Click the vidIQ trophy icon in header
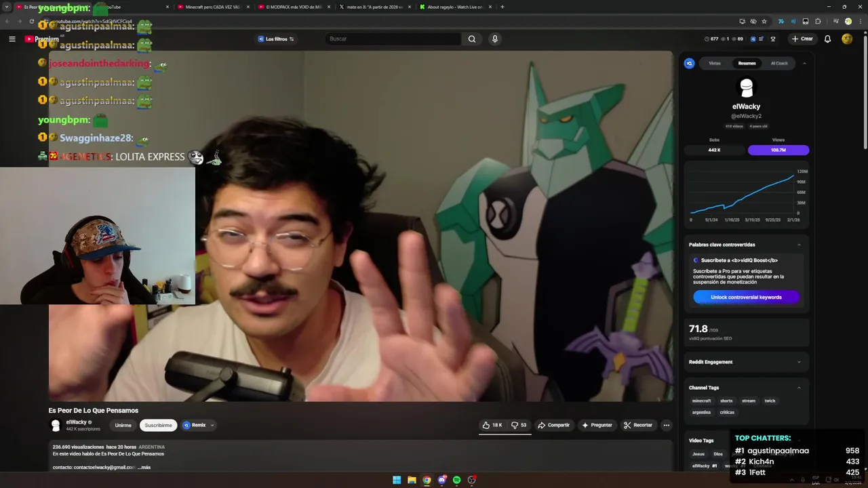The width and height of the screenshot is (868, 488). point(772,39)
